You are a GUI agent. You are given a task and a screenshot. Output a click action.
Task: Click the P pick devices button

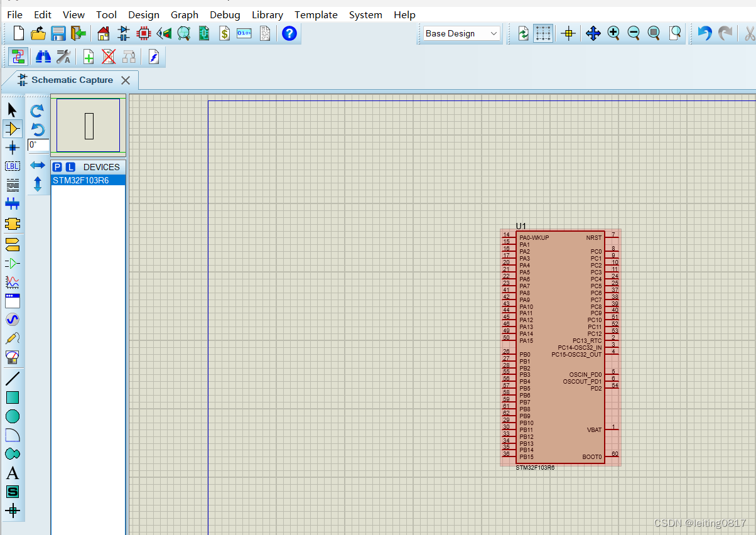point(57,167)
